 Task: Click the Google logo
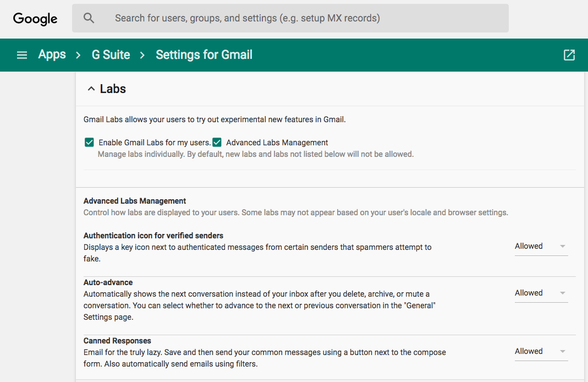click(x=35, y=18)
